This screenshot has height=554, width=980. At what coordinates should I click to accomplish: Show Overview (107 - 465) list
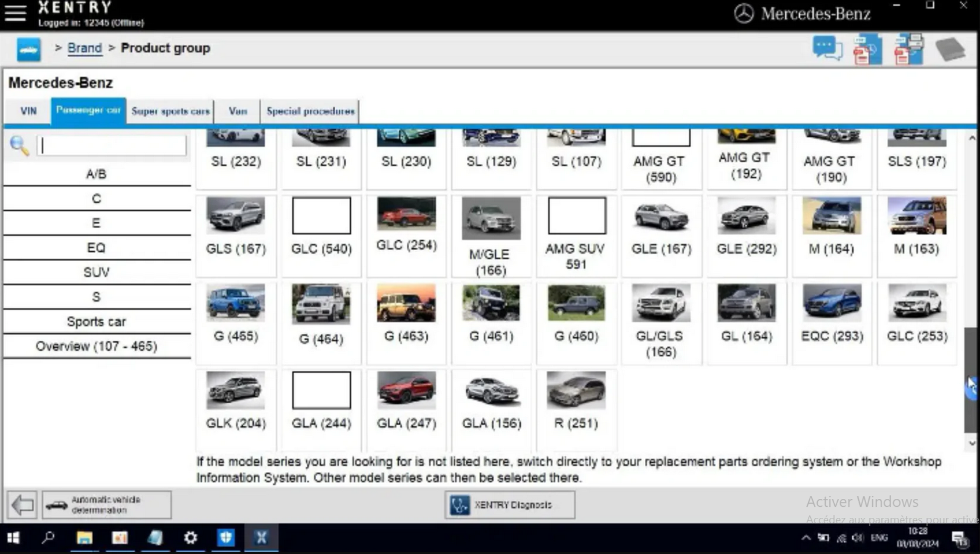point(97,346)
